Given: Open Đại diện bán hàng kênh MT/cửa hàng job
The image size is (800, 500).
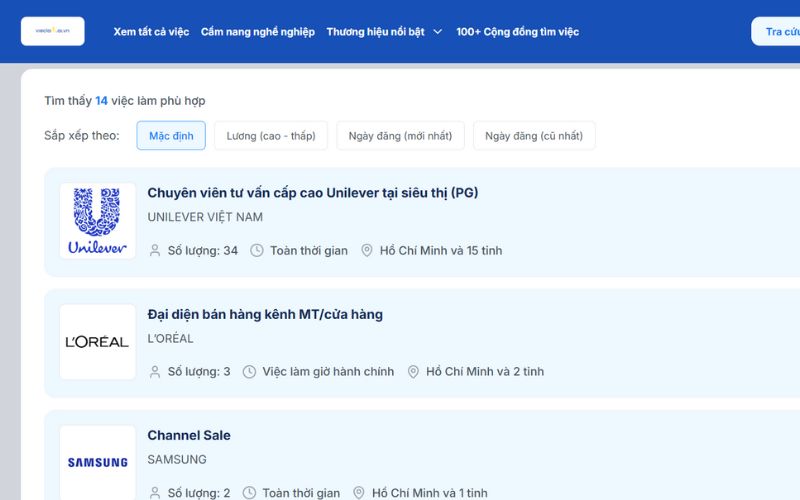Looking at the screenshot, I should (265, 314).
